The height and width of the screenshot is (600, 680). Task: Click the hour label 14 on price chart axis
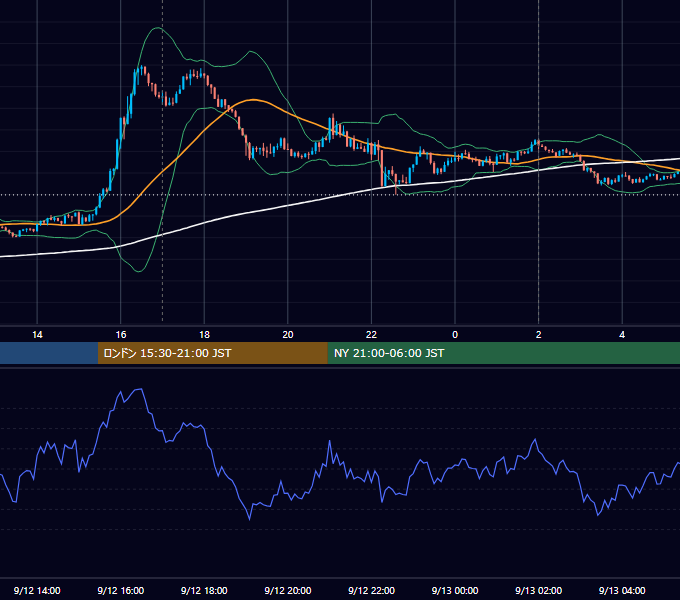(37, 335)
